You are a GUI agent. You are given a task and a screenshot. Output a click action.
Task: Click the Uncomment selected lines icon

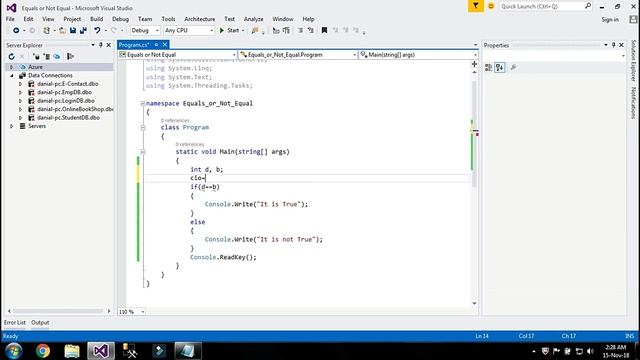[286, 31]
